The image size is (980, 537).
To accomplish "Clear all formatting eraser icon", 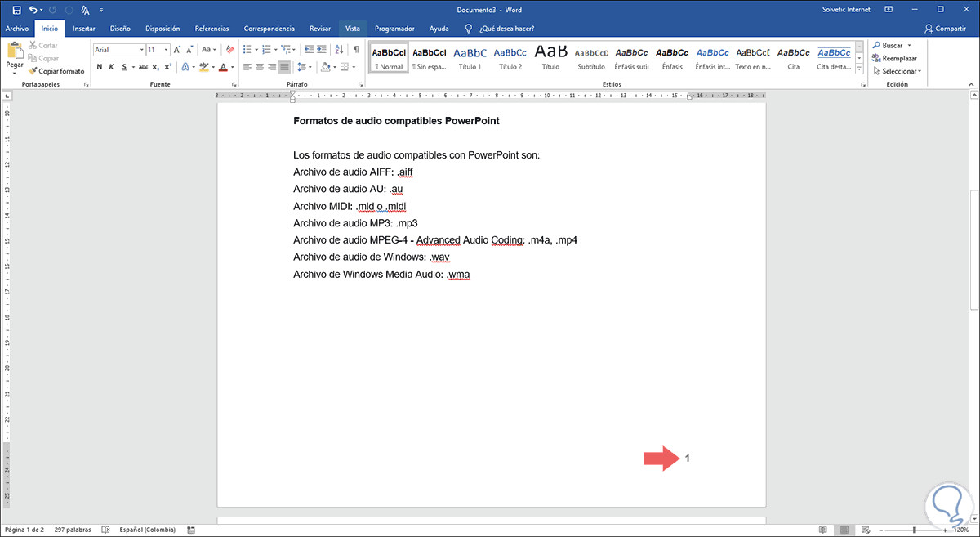I will pyautogui.click(x=228, y=49).
